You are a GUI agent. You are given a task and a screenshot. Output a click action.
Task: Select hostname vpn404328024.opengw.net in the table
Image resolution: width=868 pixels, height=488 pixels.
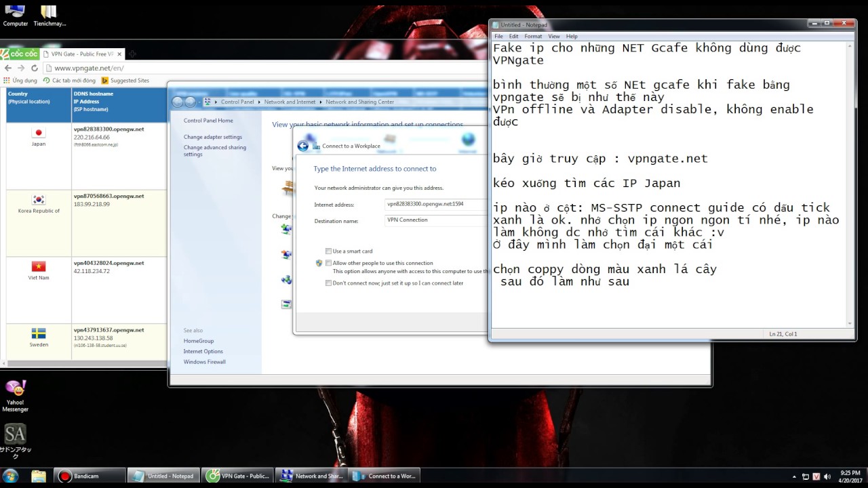[108, 263]
